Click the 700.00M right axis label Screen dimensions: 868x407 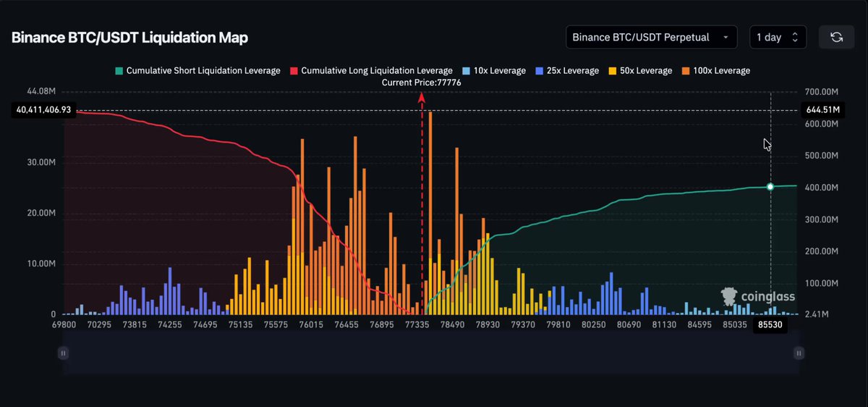(x=821, y=92)
